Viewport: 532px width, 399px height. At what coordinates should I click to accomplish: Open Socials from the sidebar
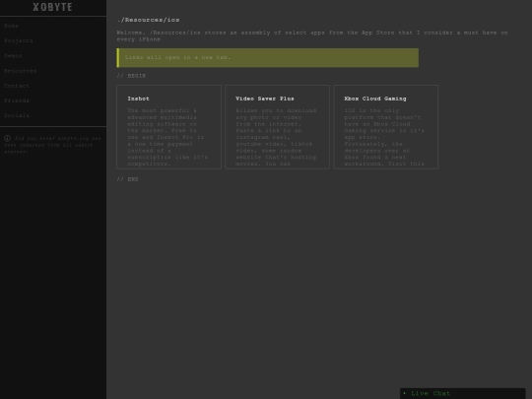(17, 115)
